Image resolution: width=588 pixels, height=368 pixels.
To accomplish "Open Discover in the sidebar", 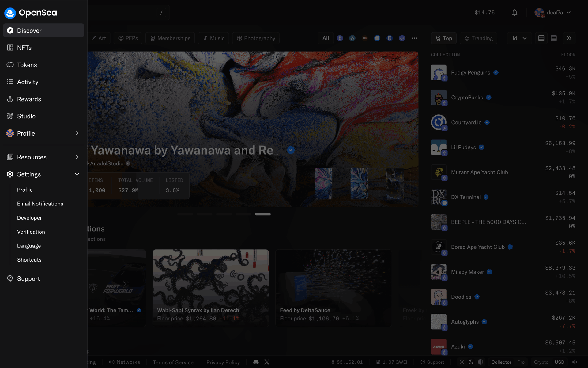I will [x=43, y=30].
